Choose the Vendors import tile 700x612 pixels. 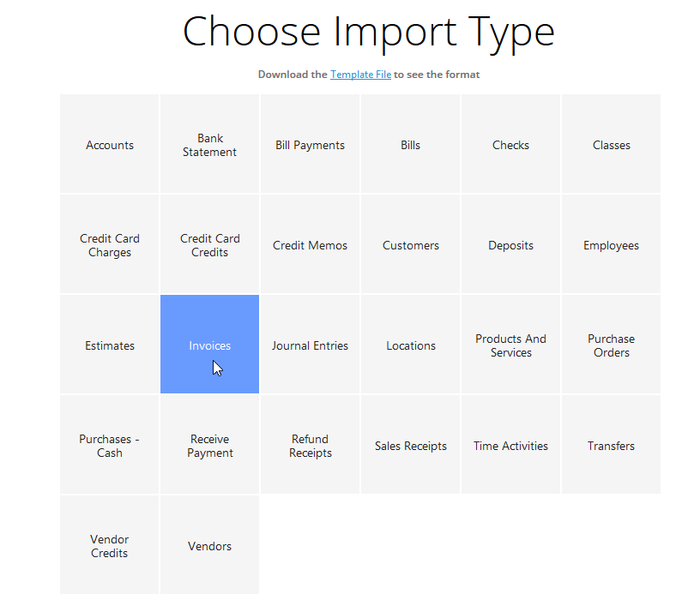[210, 544]
